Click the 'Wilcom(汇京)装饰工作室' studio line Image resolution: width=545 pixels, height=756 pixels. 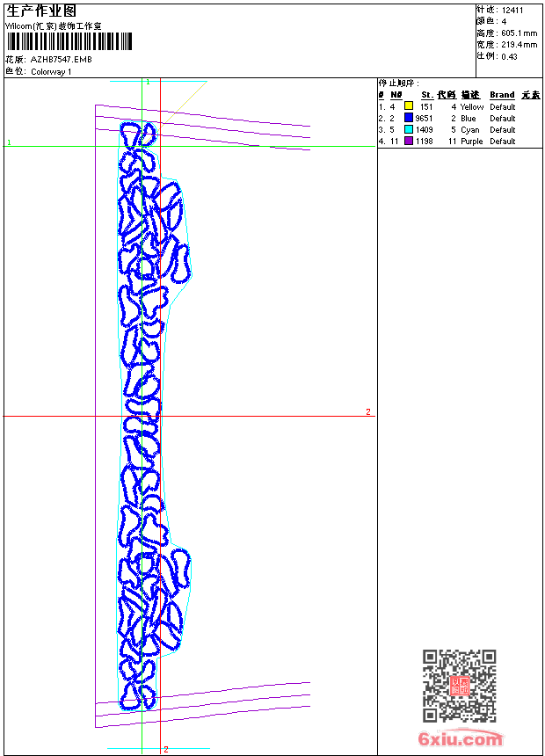click(54, 26)
